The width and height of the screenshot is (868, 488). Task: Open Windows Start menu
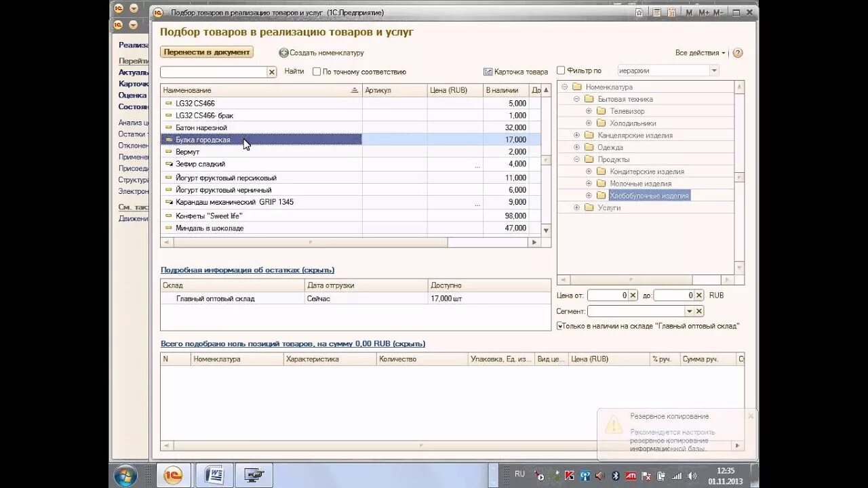125,475
